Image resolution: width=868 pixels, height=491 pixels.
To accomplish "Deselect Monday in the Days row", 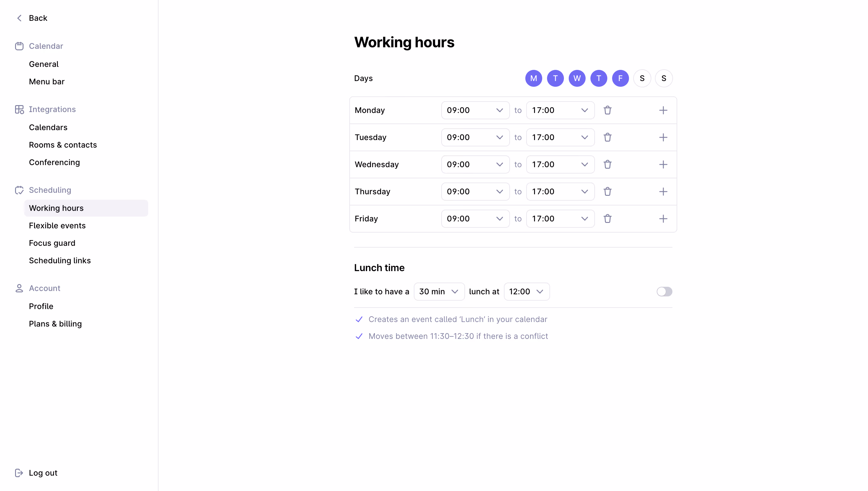I will (533, 78).
